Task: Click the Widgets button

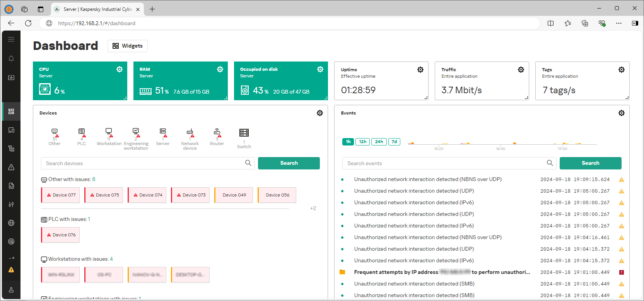Action: click(127, 46)
